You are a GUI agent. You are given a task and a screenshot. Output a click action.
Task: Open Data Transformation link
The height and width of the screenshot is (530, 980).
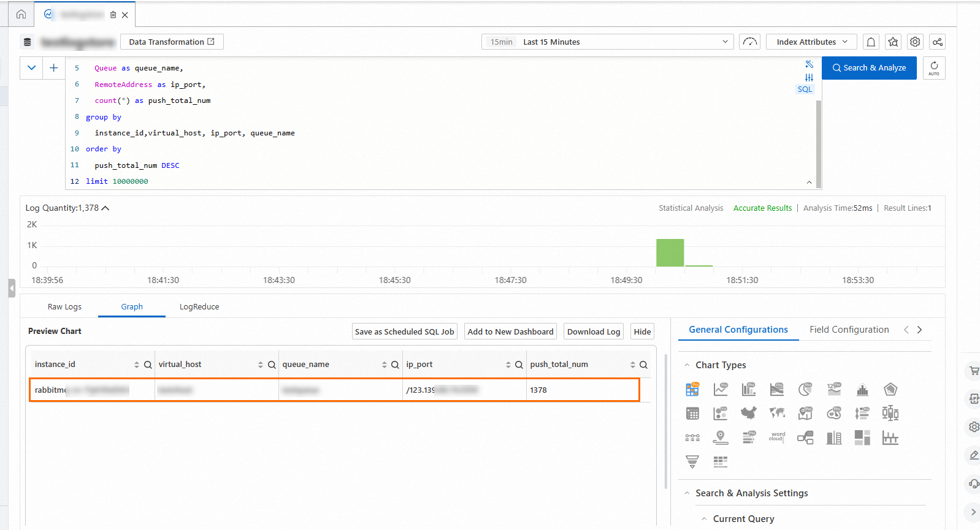pyautogui.click(x=172, y=42)
